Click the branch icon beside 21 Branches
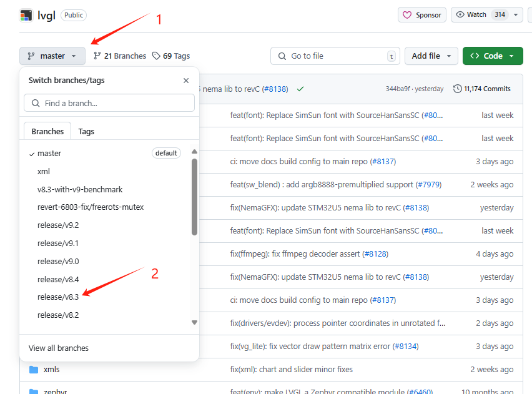This screenshot has height=394, width=532. point(97,56)
